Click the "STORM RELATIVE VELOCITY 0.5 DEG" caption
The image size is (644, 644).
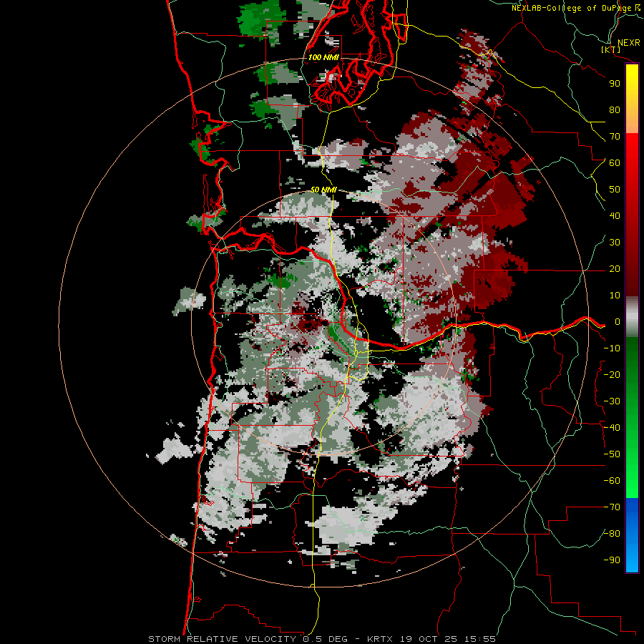pos(248,639)
